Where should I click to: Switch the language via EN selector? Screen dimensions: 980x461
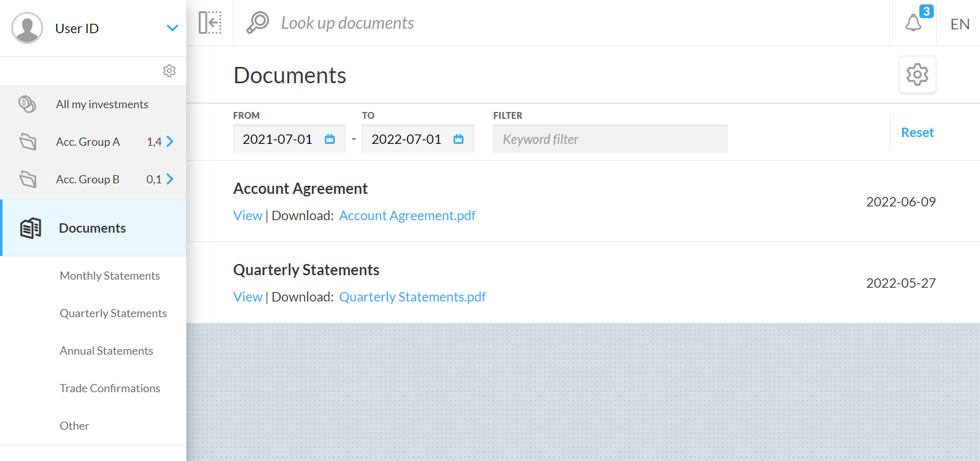[959, 24]
